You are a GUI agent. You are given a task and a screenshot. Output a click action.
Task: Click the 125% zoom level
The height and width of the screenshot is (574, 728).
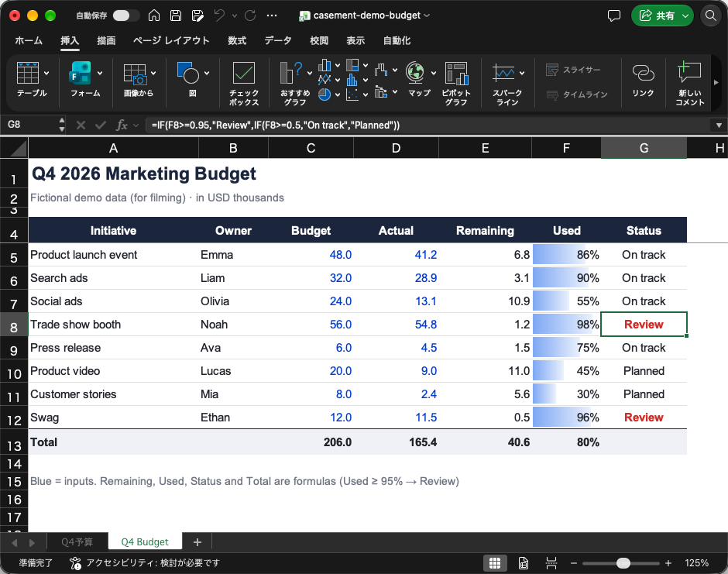696,563
